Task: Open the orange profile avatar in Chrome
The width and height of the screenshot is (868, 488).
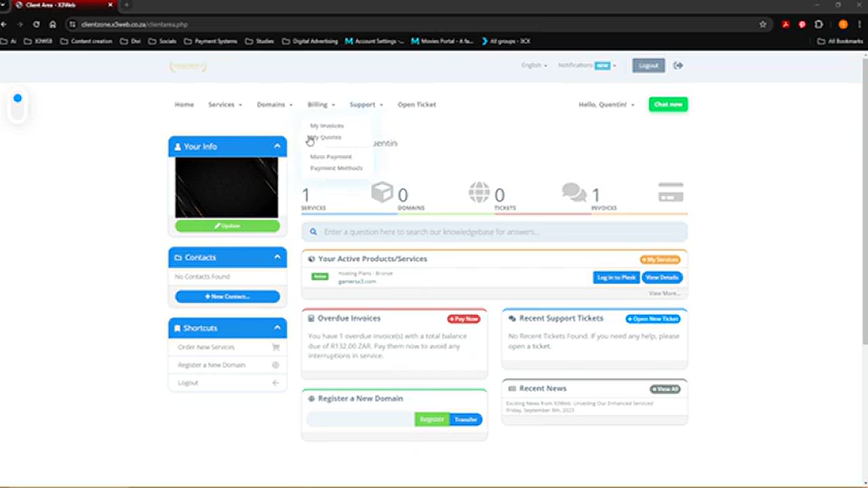Action: pos(843,24)
